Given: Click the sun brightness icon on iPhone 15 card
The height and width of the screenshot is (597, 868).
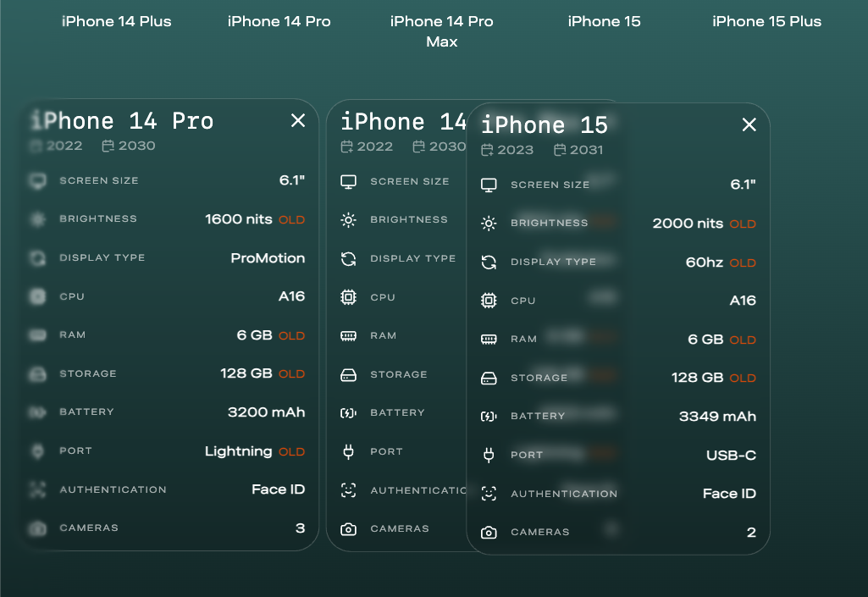Looking at the screenshot, I should (x=489, y=224).
